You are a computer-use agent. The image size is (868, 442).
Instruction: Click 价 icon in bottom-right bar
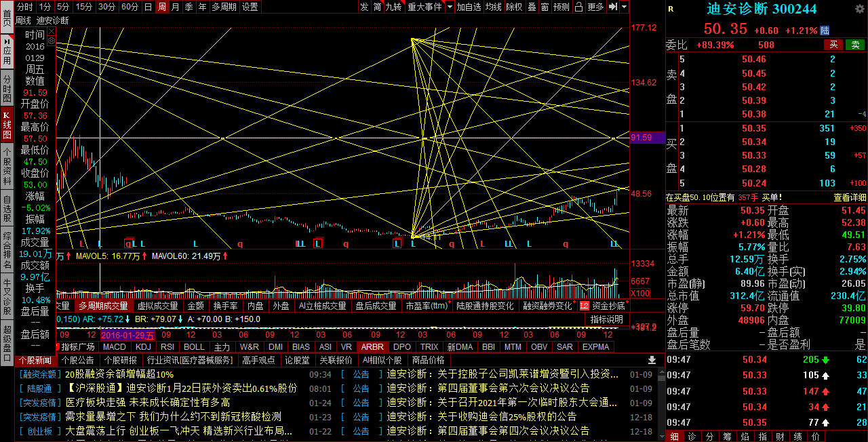[815, 437]
